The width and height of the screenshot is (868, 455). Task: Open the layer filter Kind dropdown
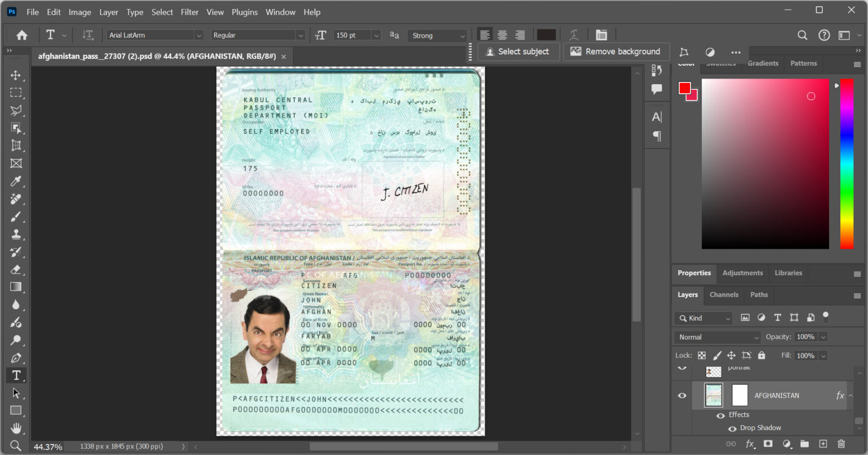(x=703, y=318)
